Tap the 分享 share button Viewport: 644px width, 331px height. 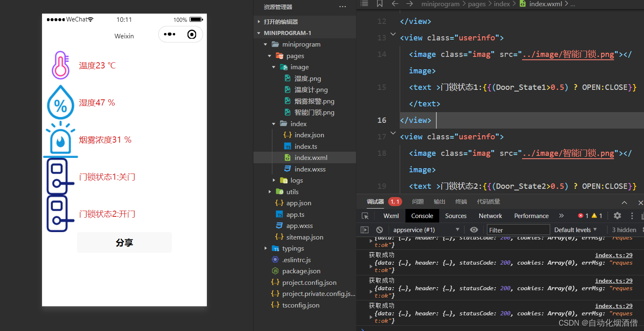(x=124, y=242)
